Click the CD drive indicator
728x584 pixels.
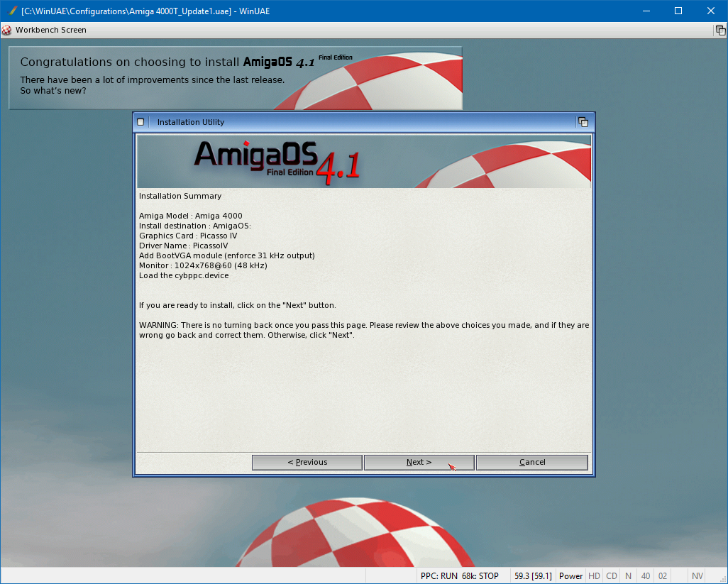point(611,576)
